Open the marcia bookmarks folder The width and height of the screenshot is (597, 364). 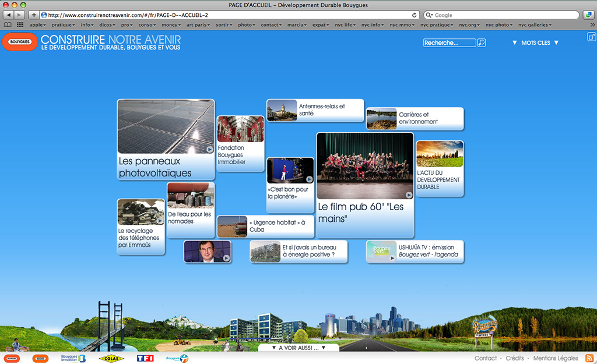[297, 24]
